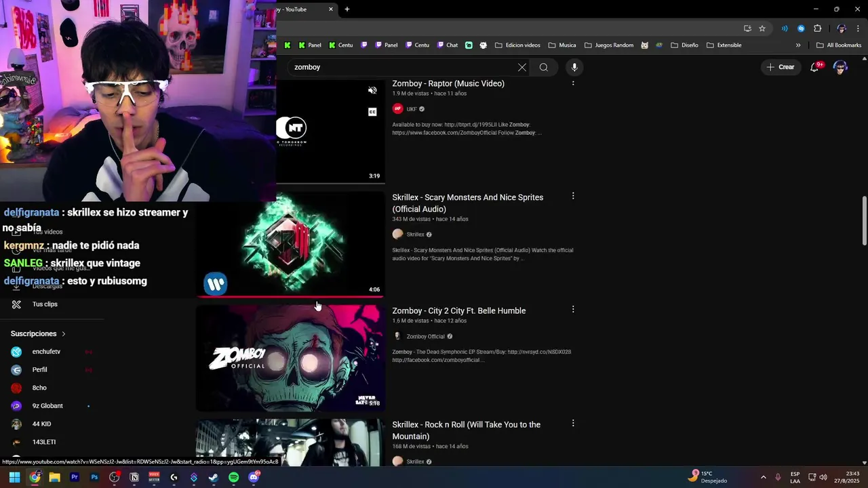Open options menu for City 2 City video
The image size is (868, 488).
(x=573, y=309)
